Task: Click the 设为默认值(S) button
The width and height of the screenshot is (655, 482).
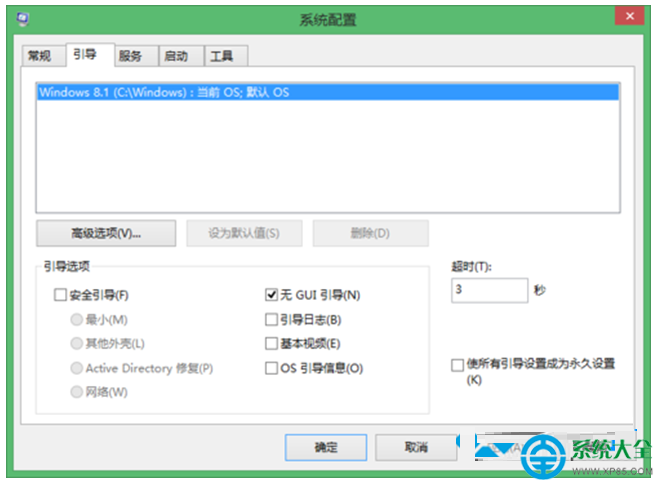Action: pyautogui.click(x=244, y=233)
